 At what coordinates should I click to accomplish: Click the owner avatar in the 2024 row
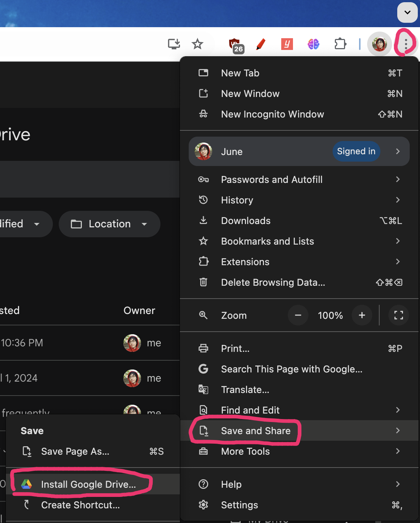point(132,378)
